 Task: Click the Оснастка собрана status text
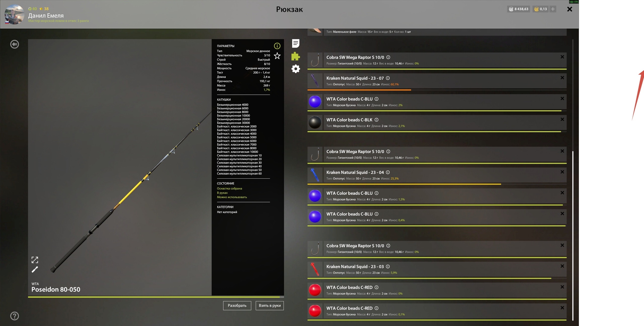[x=229, y=188]
